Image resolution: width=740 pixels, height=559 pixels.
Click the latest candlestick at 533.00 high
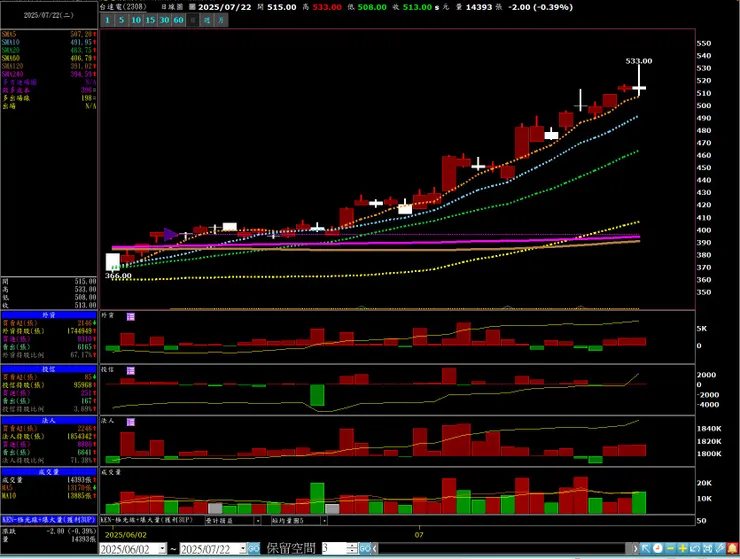639,88
